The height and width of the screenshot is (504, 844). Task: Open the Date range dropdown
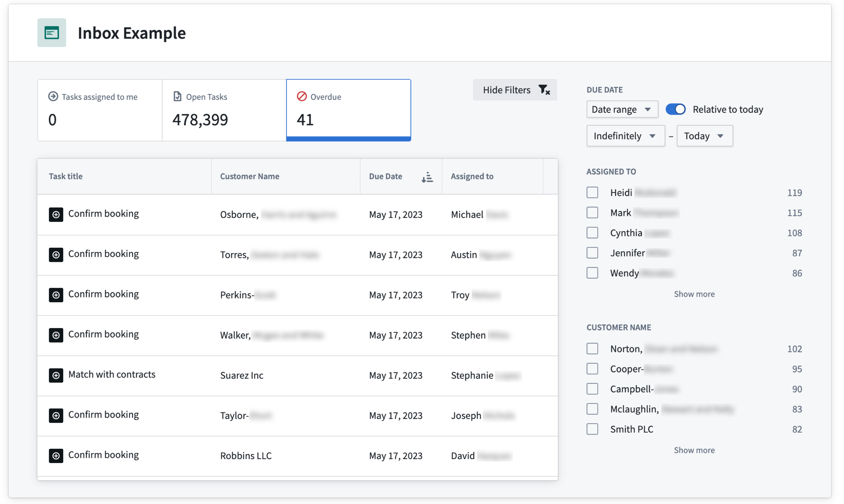coord(622,109)
